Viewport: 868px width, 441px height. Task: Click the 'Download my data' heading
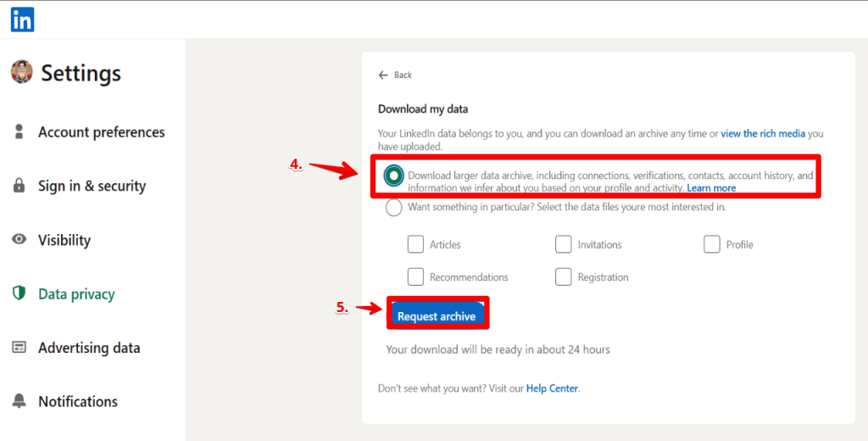423,109
